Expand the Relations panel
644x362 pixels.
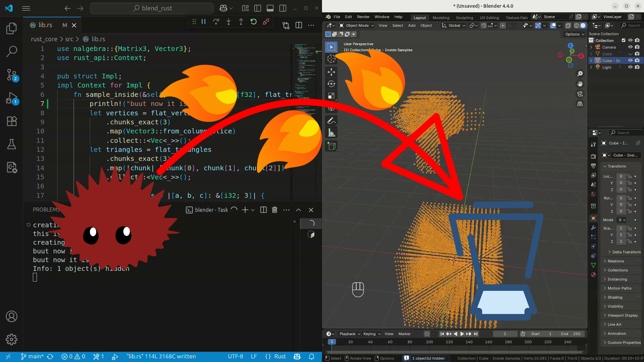click(x=615, y=261)
